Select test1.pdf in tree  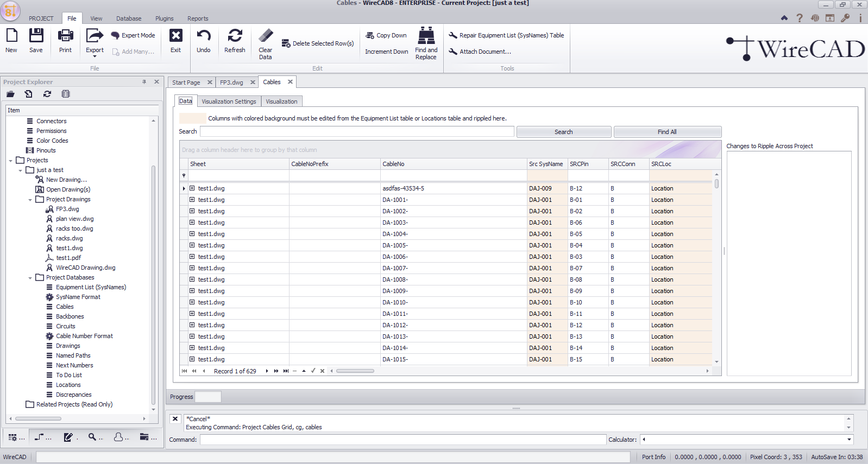68,258
